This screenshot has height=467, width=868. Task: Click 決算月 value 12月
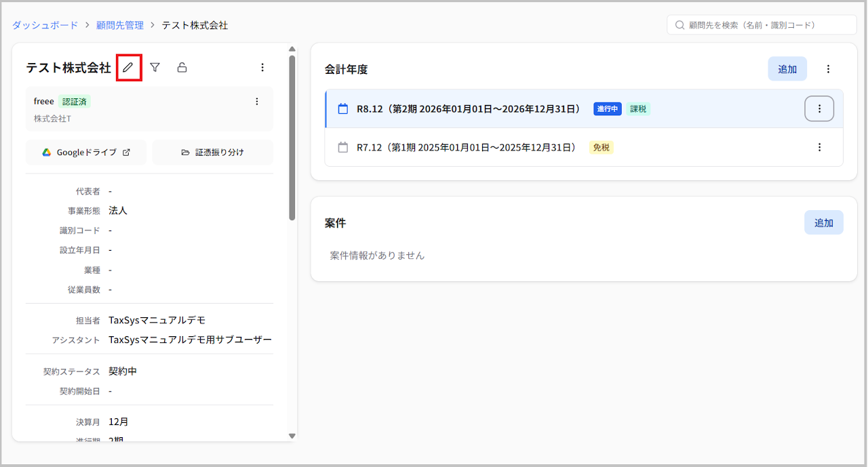tap(118, 422)
